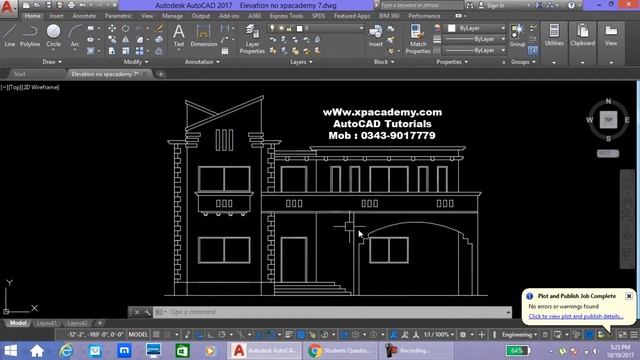
Task: Open the Express Tools ribbon tab
Action: (286, 16)
